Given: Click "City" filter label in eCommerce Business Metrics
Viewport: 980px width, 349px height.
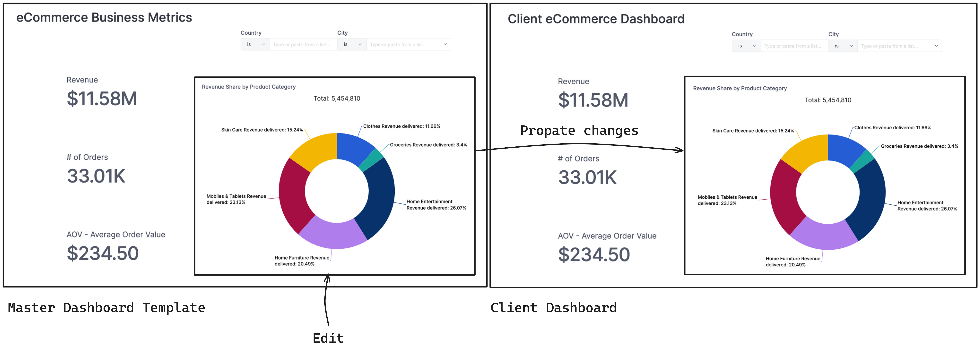Looking at the screenshot, I should (342, 33).
